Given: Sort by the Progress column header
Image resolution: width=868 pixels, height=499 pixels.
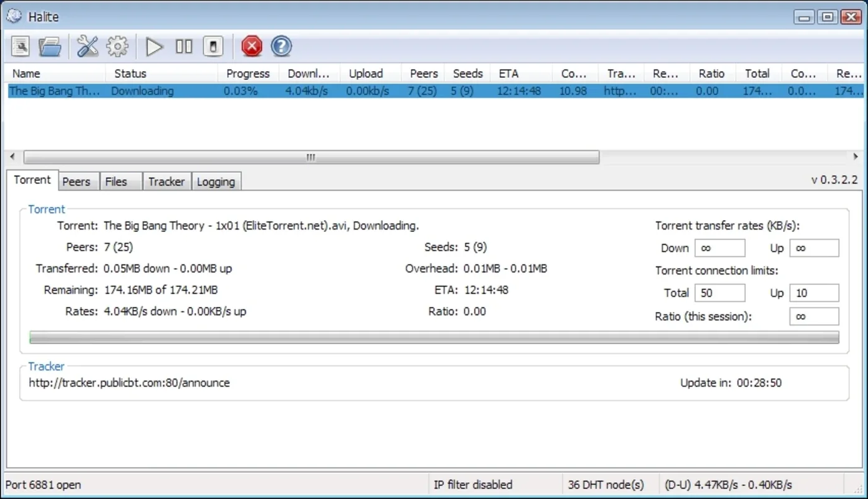Looking at the screenshot, I should click(x=248, y=74).
